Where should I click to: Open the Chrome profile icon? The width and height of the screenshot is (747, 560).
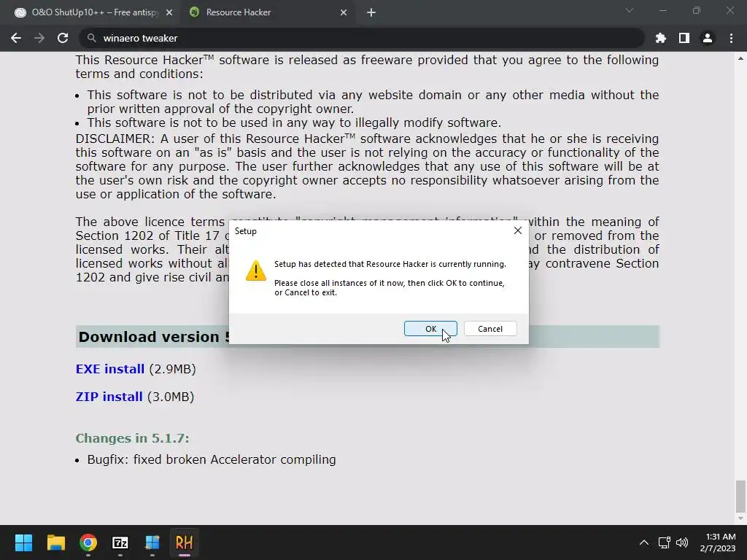pos(708,38)
